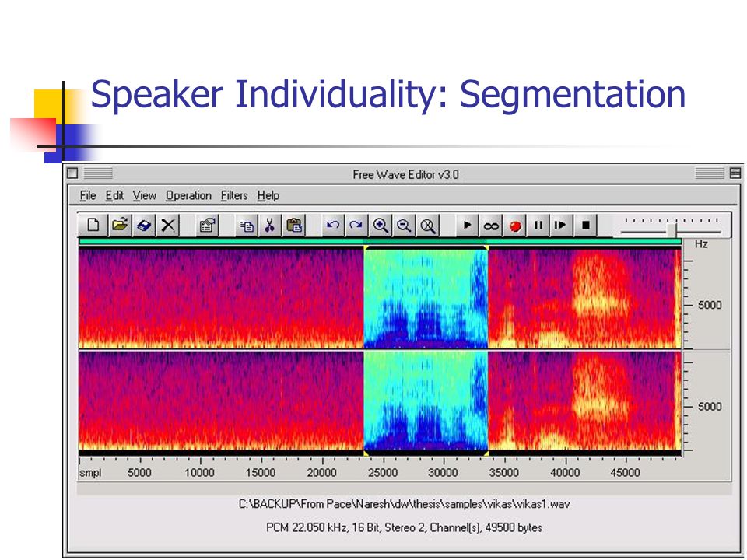Click the window system box at title bar left
Viewport: 747px width, 560px height.
(x=72, y=173)
